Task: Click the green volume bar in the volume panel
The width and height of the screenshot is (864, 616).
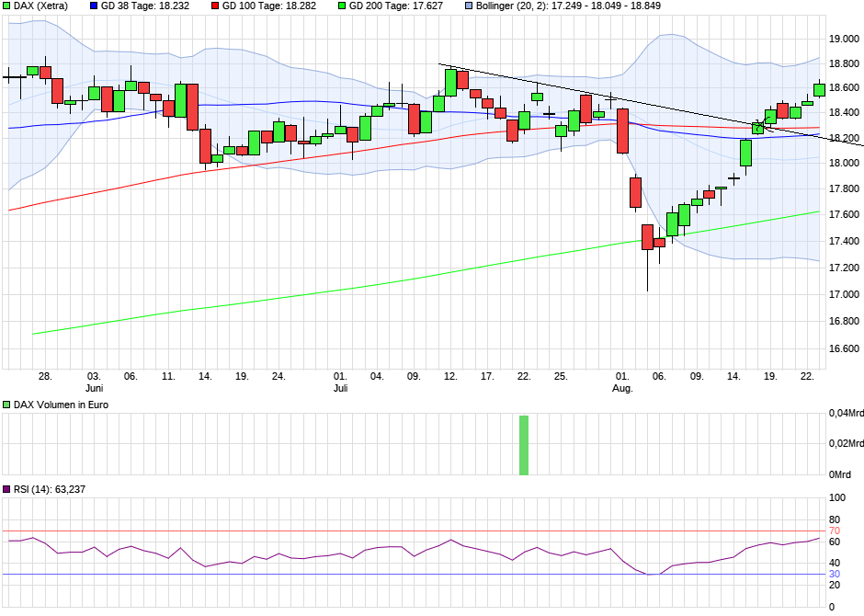Action: (x=524, y=445)
